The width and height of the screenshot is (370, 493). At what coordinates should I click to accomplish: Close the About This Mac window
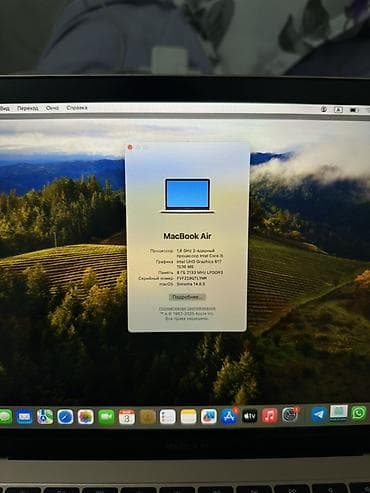coord(130,147)
